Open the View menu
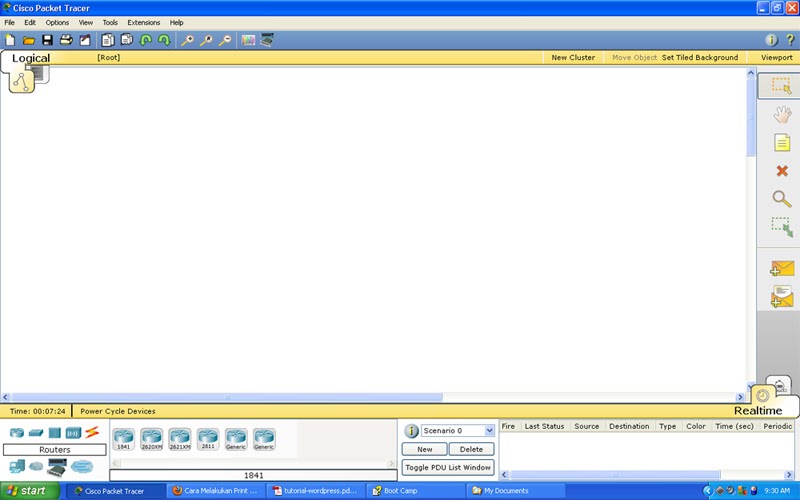The width and height of the screenshot is (800, 500). pyautogui.click(x=86, y=22)
